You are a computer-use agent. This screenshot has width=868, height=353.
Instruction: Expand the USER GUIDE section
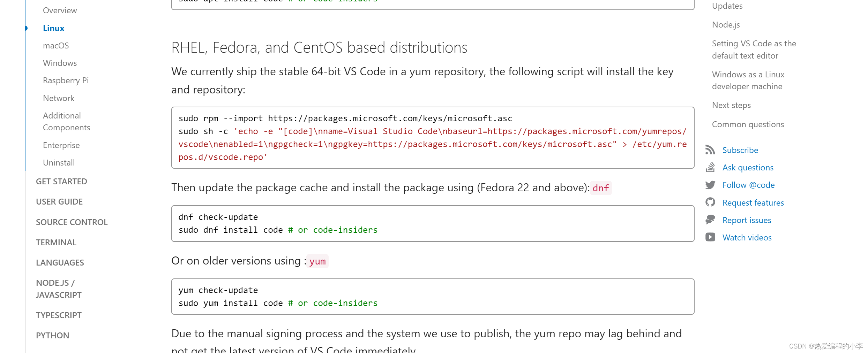click(59, 201)
